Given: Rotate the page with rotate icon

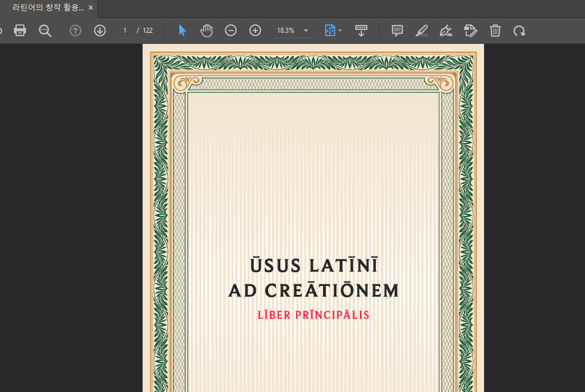Looking at the screenshot, I should [520, 31].
